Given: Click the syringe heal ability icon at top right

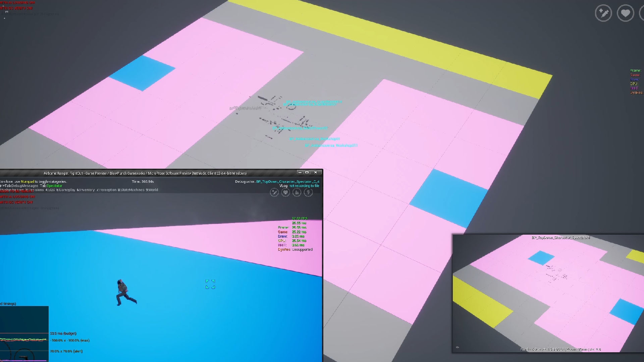Looking at the screenshot, I should [603, 13].
